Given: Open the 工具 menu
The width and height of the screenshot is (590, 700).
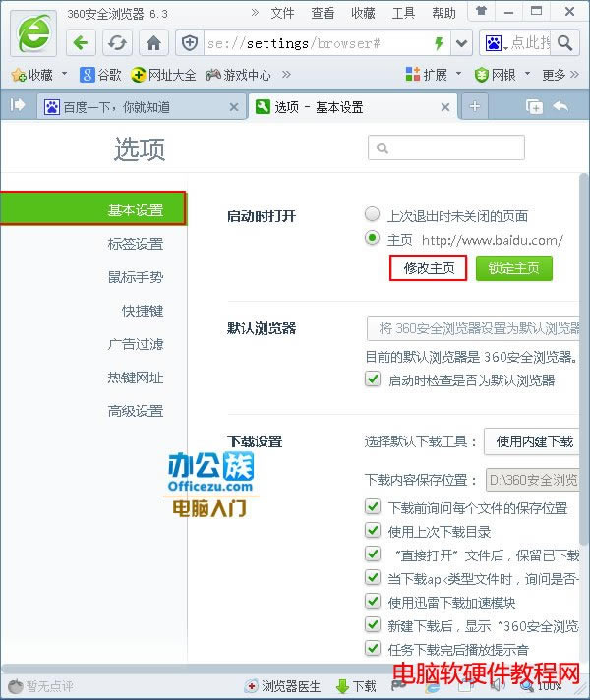Looking at the screenshot, I should click(403, 13).
